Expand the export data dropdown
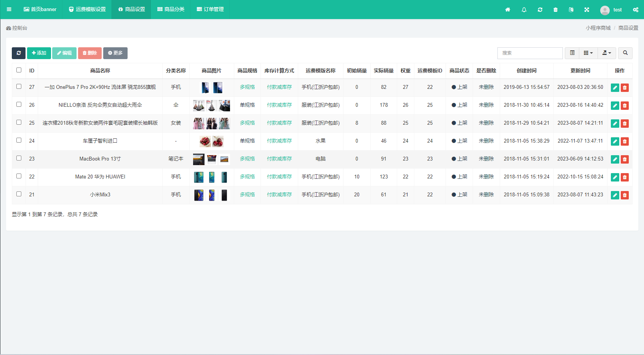This screenshot has width=644, height=355. pyautogui.click(x=607, y=53)
